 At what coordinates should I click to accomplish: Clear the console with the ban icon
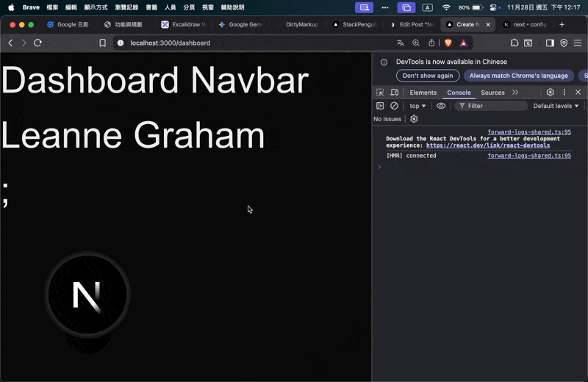394,106
